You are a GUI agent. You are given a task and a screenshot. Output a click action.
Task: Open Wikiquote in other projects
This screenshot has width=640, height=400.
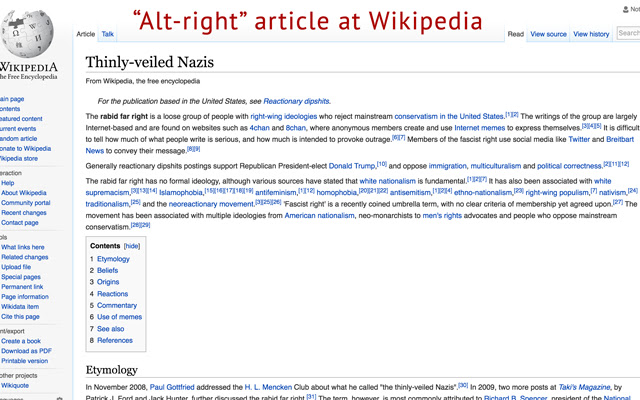pyautogui.click(x=15, y=385)
